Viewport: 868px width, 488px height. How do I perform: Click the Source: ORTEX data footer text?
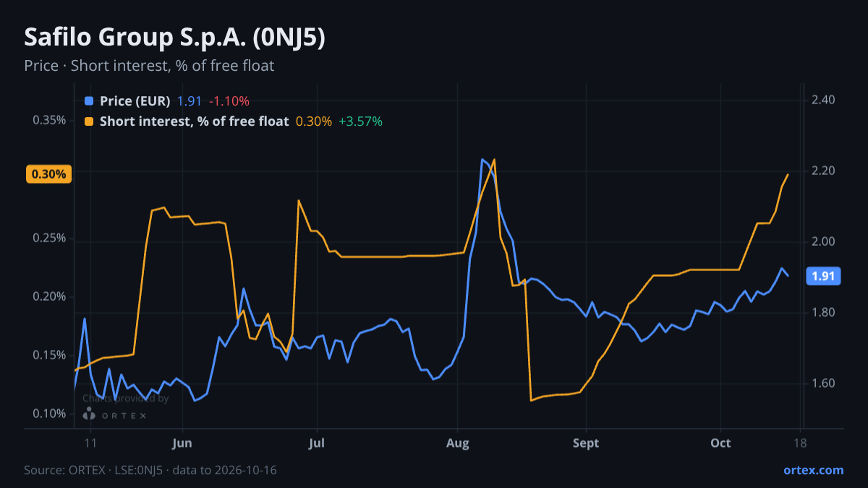click(150, 470)
